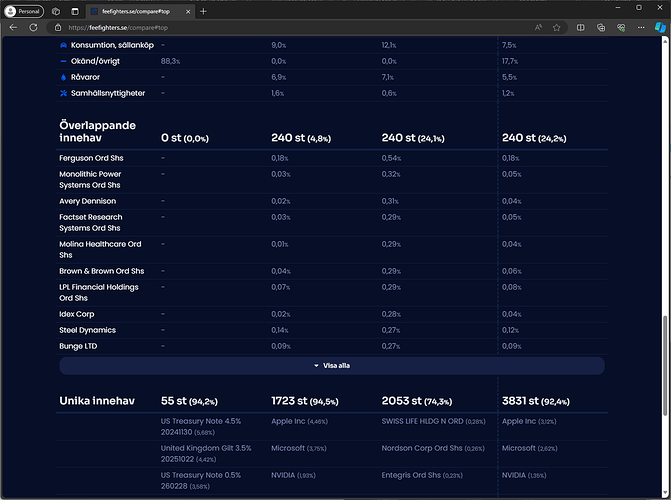This screenshot has height=500, width=671.
Task: Close the feefighters.se tab
Action: coord(186,10)
